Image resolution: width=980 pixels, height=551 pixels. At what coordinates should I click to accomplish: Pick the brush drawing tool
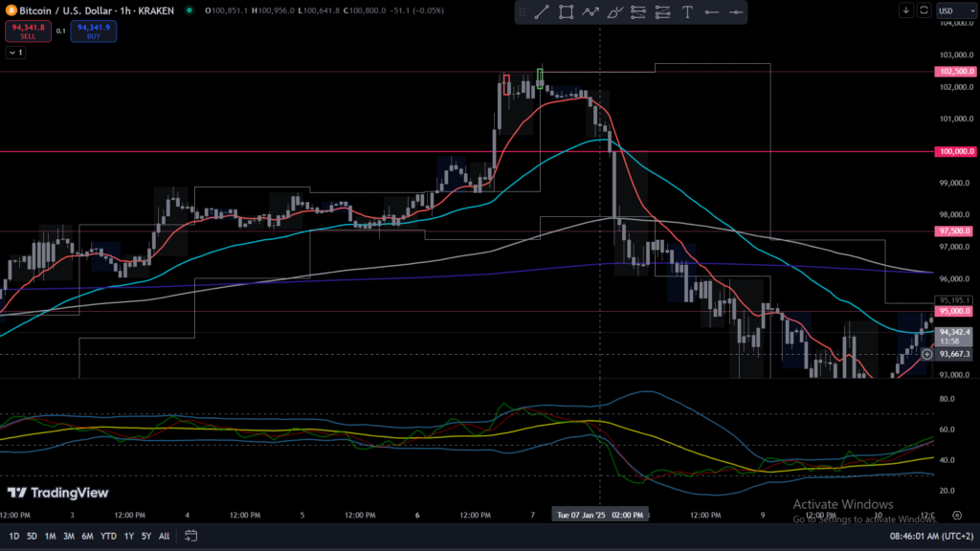(614, 12)
